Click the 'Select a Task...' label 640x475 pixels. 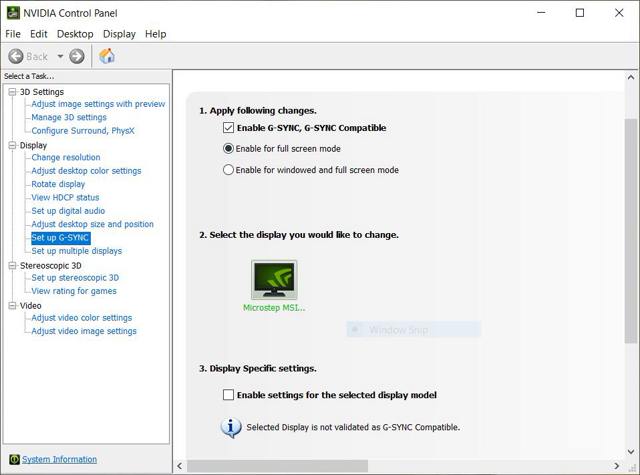[29, 76]
